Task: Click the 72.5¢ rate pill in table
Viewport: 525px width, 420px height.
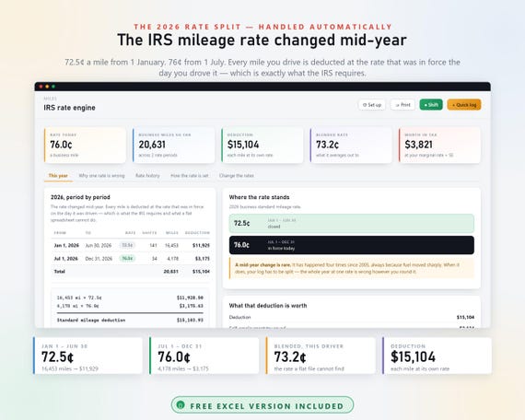Action: point(127,246)
